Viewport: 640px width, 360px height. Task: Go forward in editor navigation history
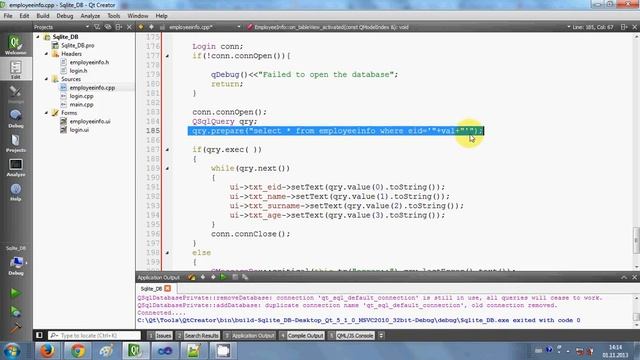point(151,27)
